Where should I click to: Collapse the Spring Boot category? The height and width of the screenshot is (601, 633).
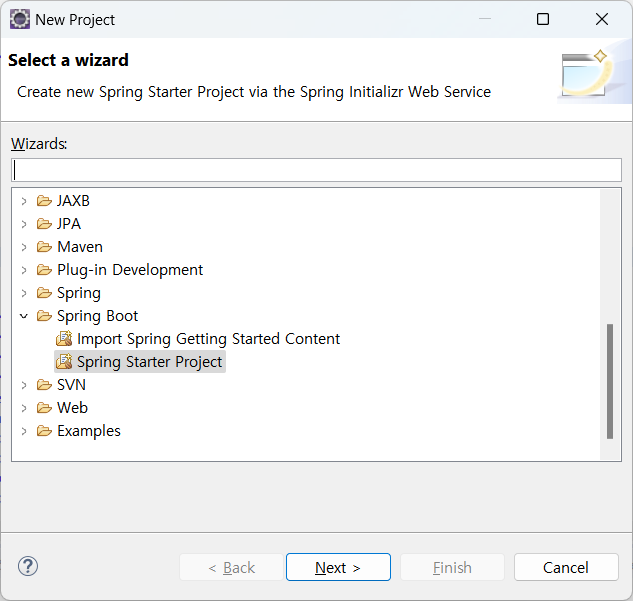24,316
